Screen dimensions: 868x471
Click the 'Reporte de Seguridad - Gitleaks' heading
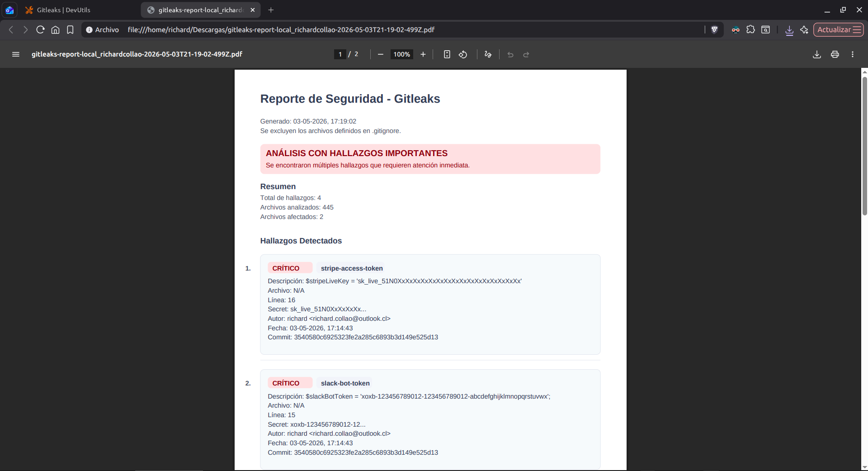350,99
